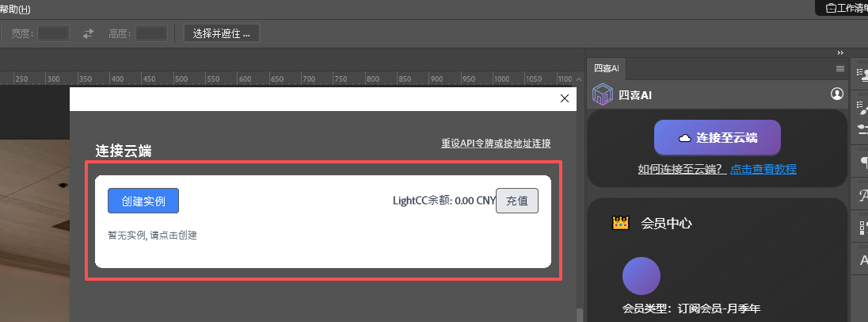Click the purple member avatar circle
The height and width of the screenshot is (322, 868).
click(x=641, y=276)
